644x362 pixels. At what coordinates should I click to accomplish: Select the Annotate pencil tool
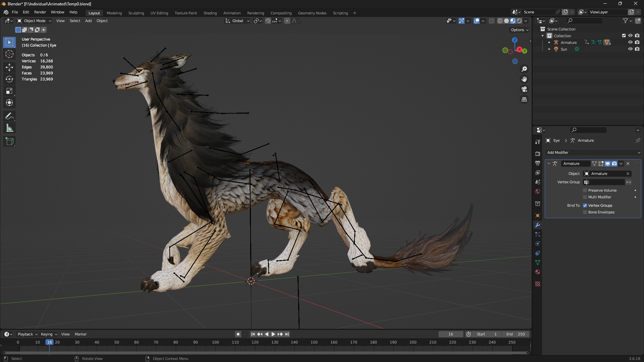9,116
